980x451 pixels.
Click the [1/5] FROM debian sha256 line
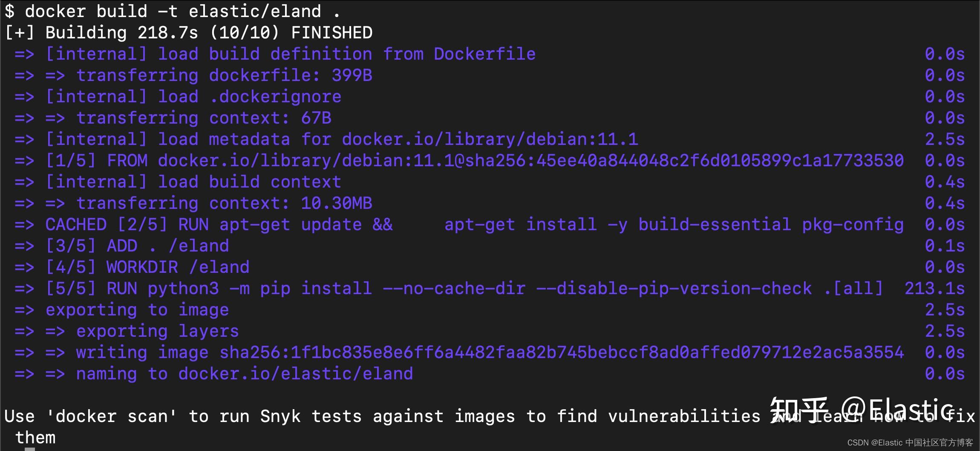(x=474, y=161)
